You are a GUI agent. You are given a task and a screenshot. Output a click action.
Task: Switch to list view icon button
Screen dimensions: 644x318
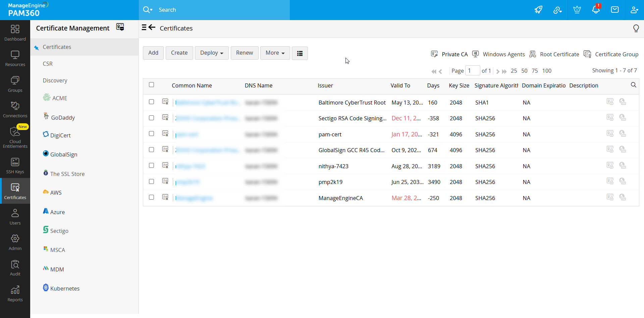pos(300,53)
